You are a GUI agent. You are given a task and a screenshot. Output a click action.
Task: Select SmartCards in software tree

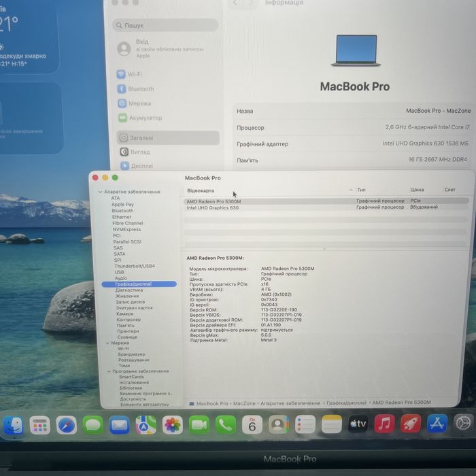tap(131, 377)
